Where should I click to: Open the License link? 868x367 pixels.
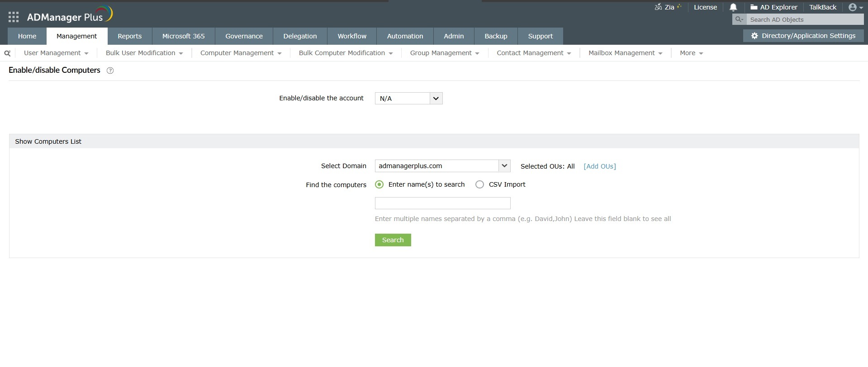(706, 7)
